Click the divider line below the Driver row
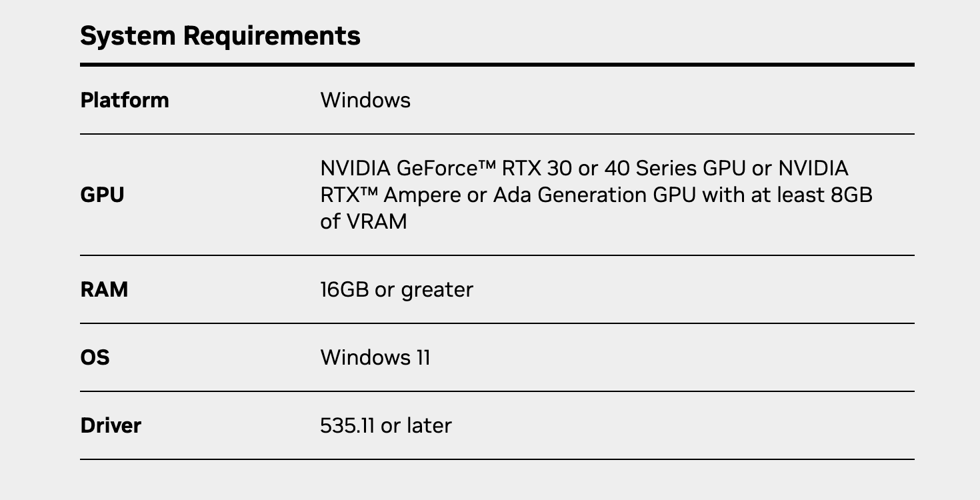Screen dimensions: 980x500 click(x=497, y=459)
